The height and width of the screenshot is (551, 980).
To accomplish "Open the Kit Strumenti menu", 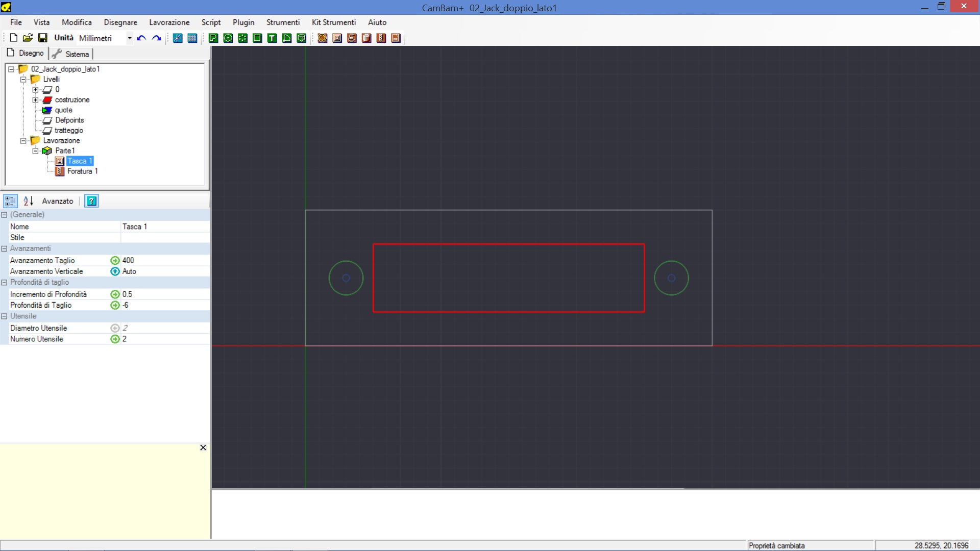I will click(x=334, y=22).
